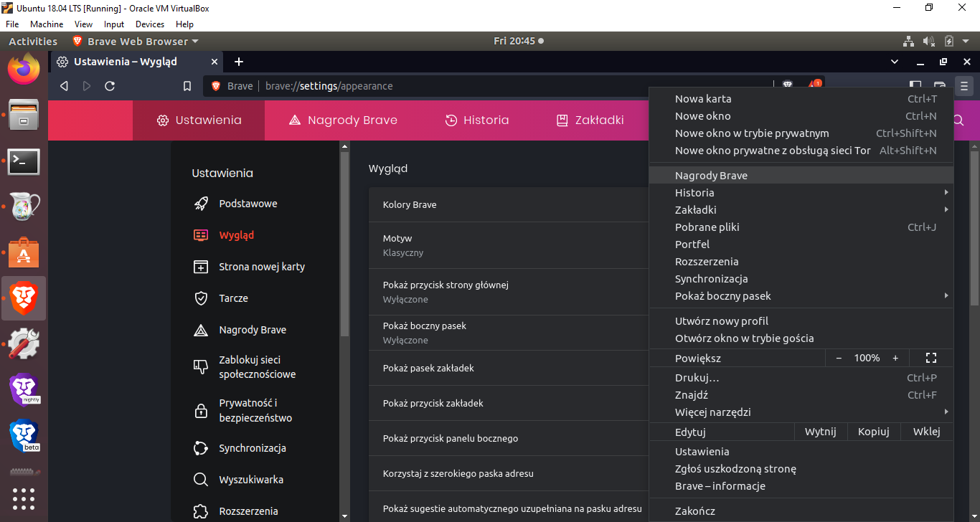This screenshot has width=980, height=522.
Task: Click the Pokaż pasek zakładek row
Action: [509, 369]
